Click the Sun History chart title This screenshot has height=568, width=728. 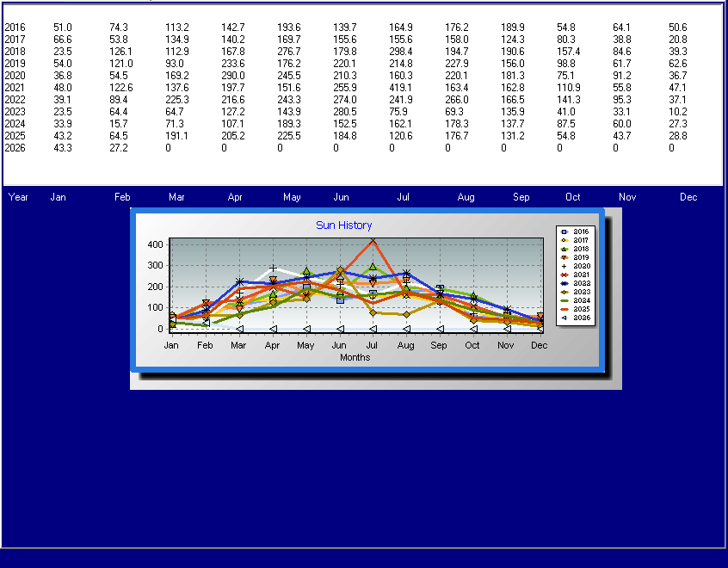coord(343,225)
